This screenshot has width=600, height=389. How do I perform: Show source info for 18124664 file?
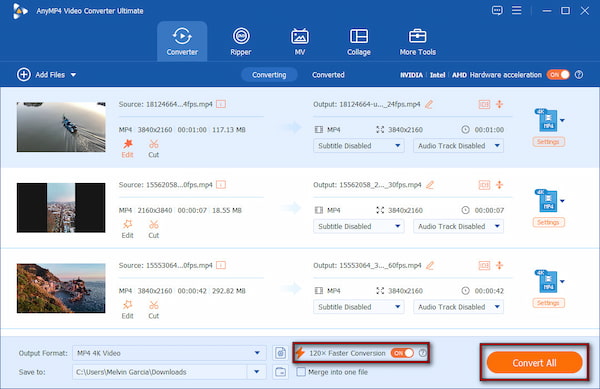[x=221, y=104]
